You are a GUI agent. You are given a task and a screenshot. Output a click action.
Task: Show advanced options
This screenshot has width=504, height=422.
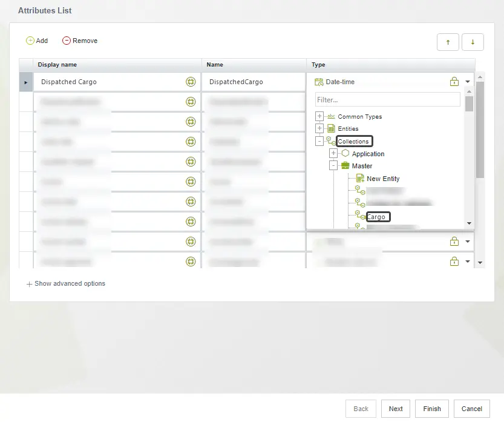pos(66,284)
